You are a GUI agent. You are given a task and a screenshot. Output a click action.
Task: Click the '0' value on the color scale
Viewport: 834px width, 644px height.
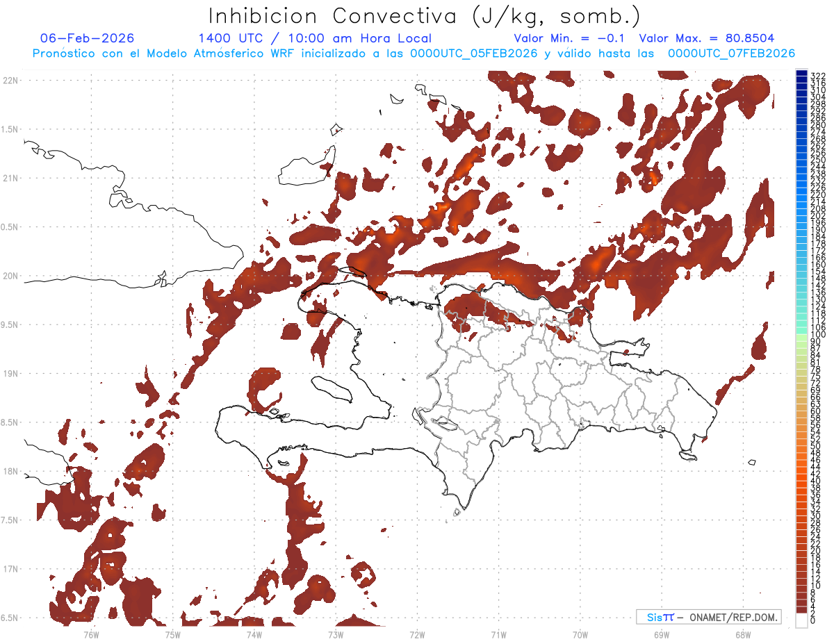point(813,622)
